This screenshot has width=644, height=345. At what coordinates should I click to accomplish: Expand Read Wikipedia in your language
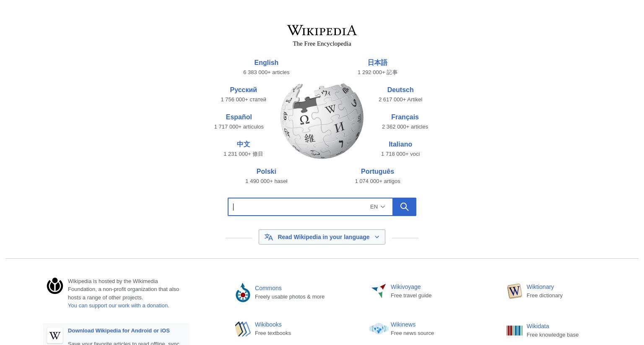coord(322,237)
